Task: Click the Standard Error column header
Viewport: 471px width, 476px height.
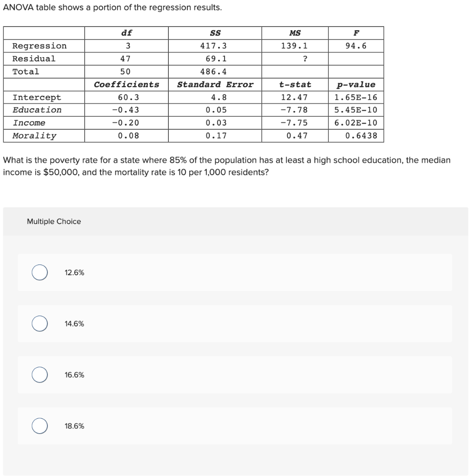Action: point(214,84)
